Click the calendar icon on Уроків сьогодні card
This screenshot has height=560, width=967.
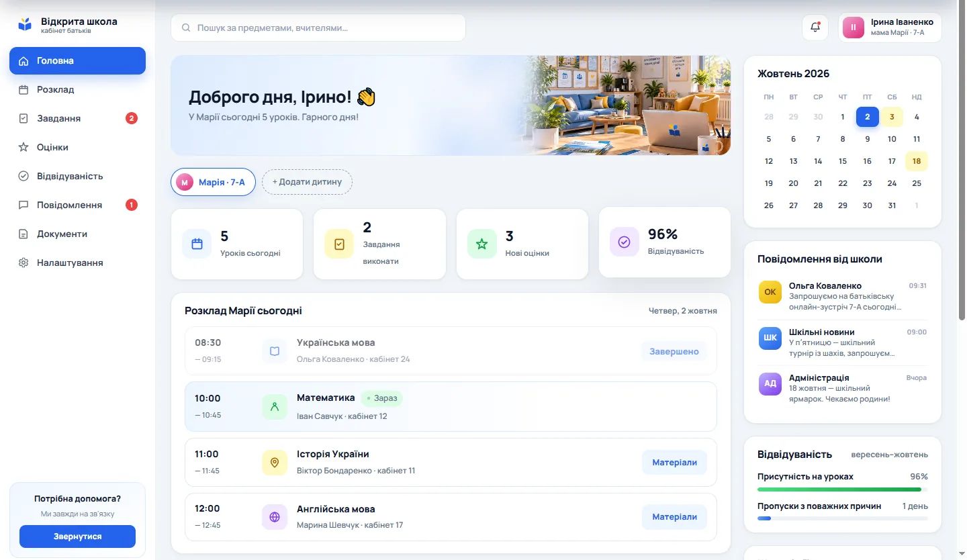197,244
